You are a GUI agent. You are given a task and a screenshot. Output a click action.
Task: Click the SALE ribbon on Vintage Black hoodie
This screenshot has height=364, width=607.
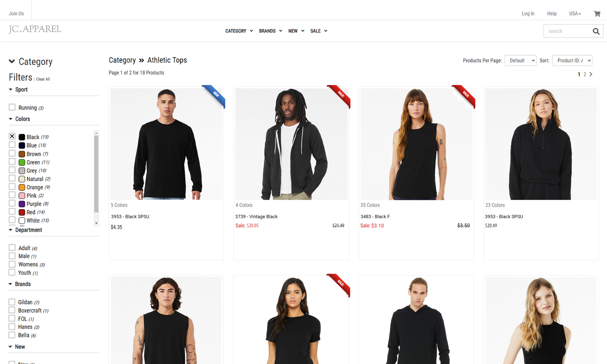pyautogui.click(x=339, y=96)
